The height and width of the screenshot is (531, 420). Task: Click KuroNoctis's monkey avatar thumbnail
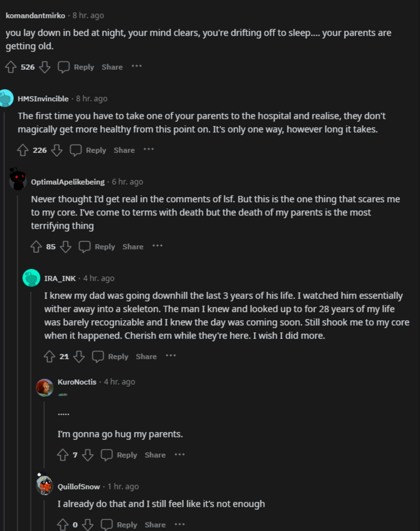click(x=44, y=387)
